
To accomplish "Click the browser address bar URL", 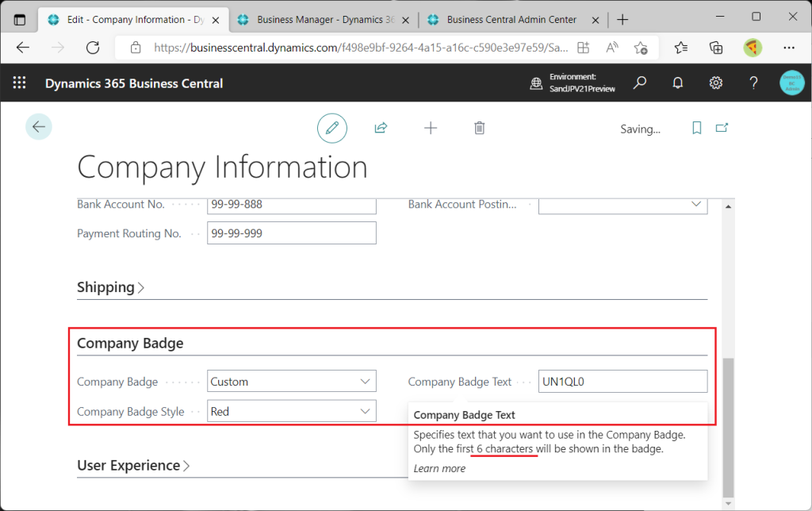I will [361, 48].
